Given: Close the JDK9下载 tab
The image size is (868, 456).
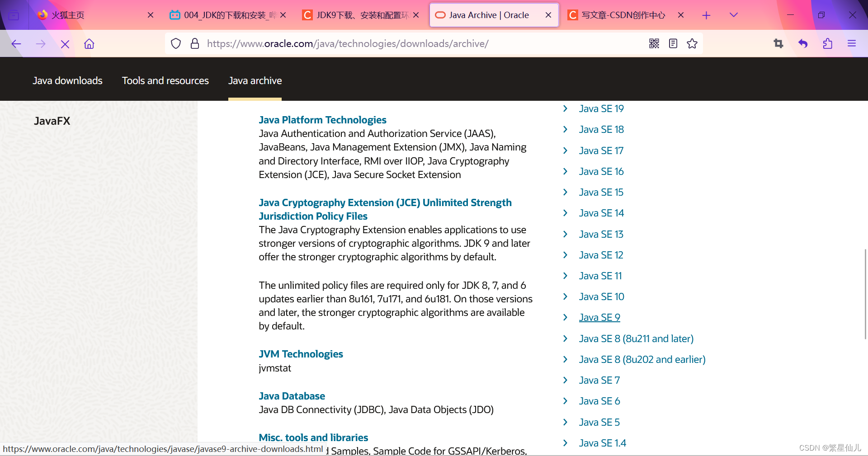Looking at the screenshot, I should [416, 15].
